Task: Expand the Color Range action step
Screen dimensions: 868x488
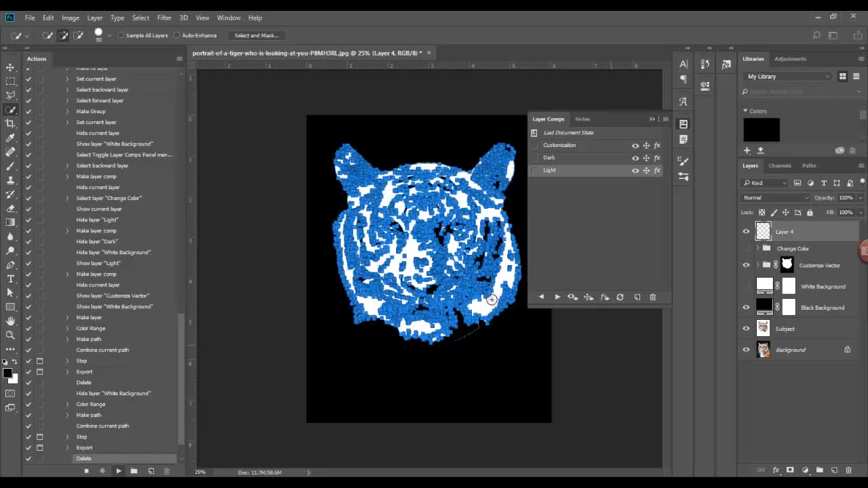Action: coord(67,328)
